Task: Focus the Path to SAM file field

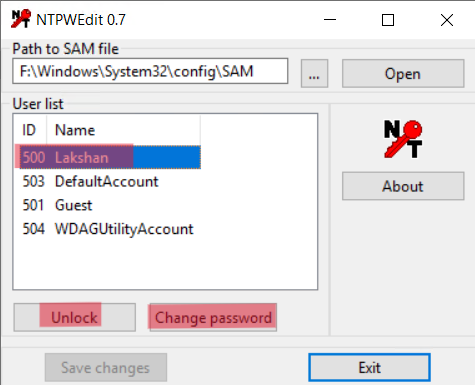Action: click(150, 71)
